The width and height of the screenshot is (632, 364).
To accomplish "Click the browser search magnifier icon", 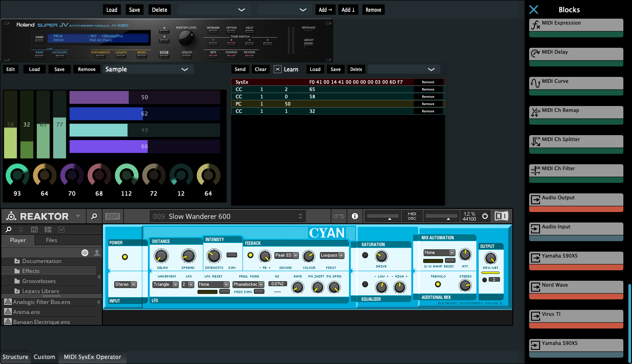I will (x=9, y=229).
